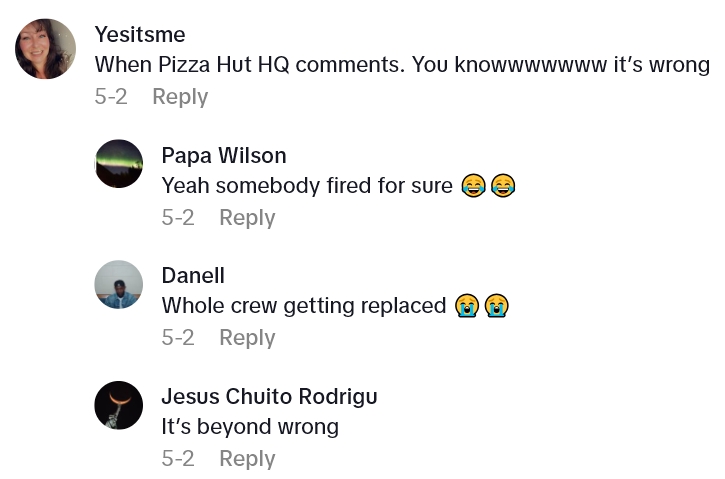Viewport: 725px width, 479px height.
Task: Click Papa Wilson's aurora avatar
Action: pos(119,164)
